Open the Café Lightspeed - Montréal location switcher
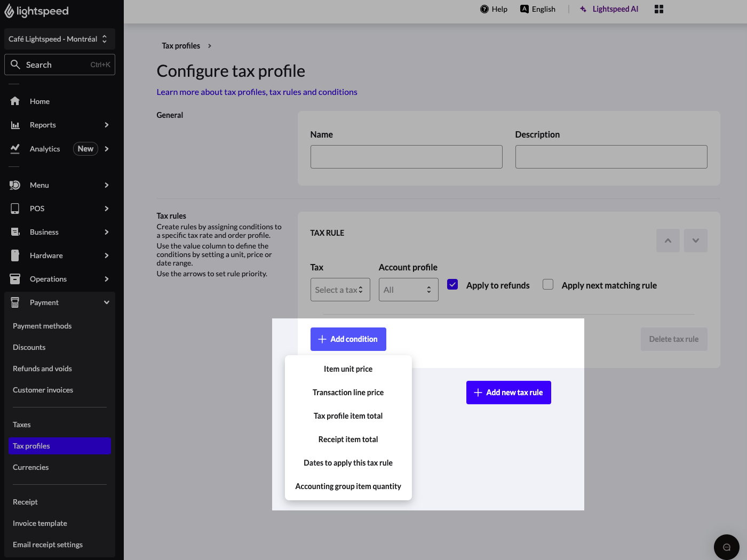The width and height of the screenshot is (747, 560). (x=59, y=39)
